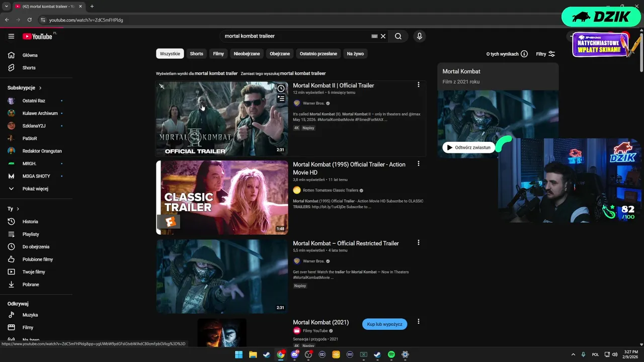
Task: Add Mortal Kombat II trailer to Watch Later
Action: coord(281,88)
